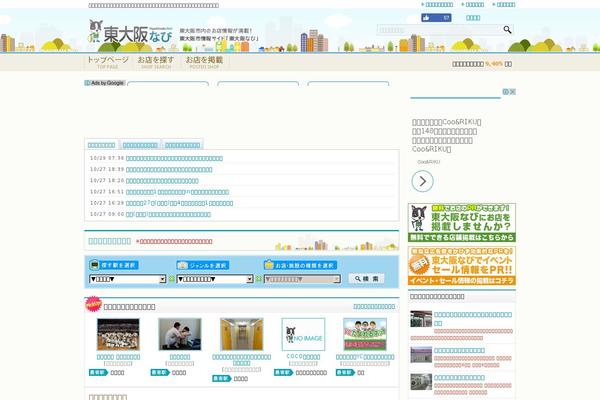This screenshot has width=600, height=400.
Task: Click the 東大阪なび site logo
Action: point(130,32)
